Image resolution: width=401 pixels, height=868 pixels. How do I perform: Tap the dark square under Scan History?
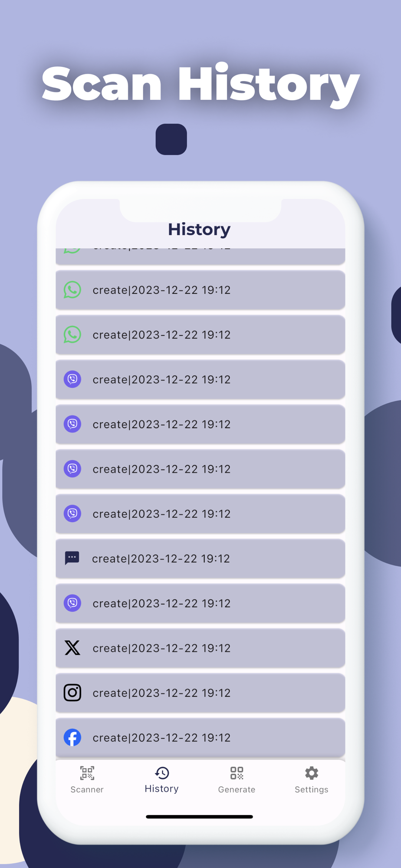click(x=171, y=139)
